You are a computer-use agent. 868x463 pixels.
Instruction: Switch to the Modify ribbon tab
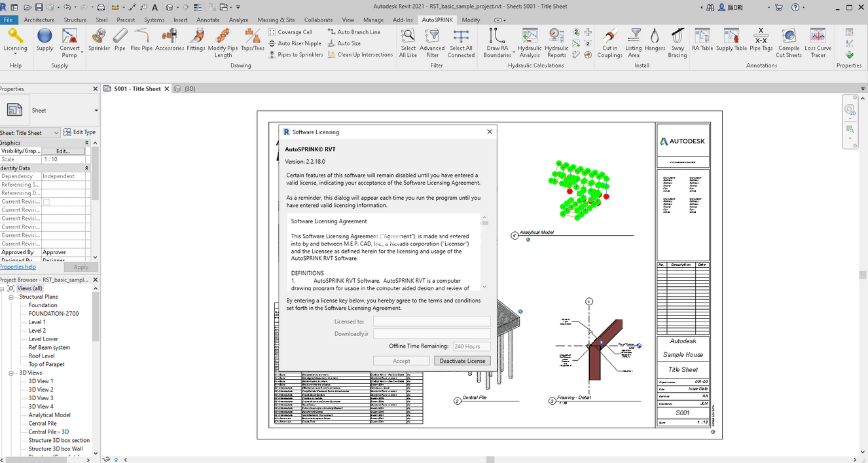(471, 20)
